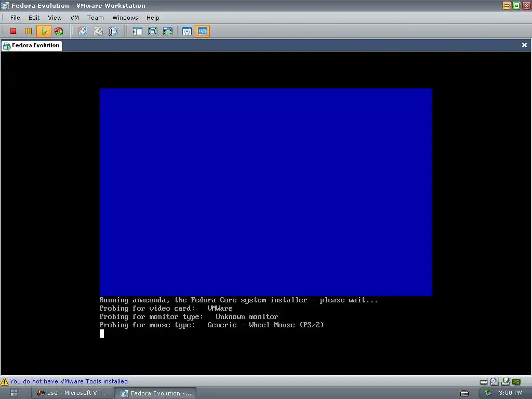532x399 pixels.
Task: Take a snapshot with the clock star icon
Action: 83,31
